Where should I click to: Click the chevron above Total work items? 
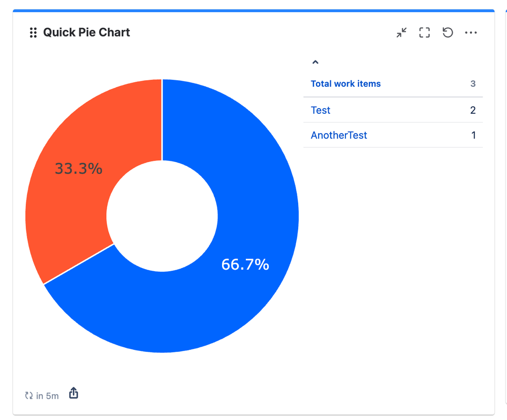tap(315, 61)
